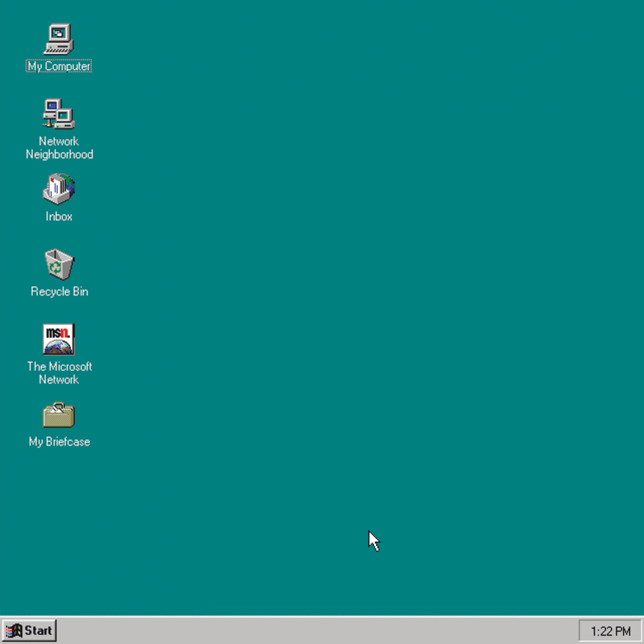This screenshot has width=644, height=644.
Task: Open the Start menu button
Action: [x=29, y=630]
